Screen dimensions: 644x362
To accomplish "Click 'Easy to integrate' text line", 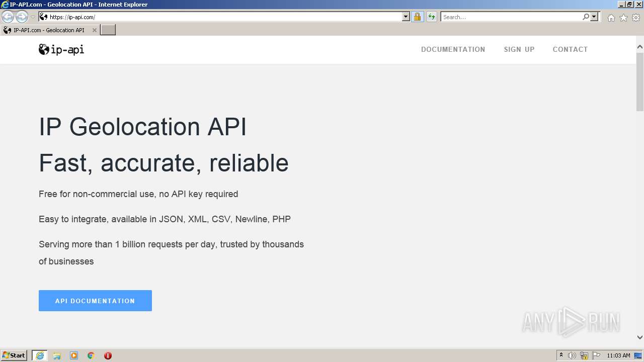I will pos(165,219).
